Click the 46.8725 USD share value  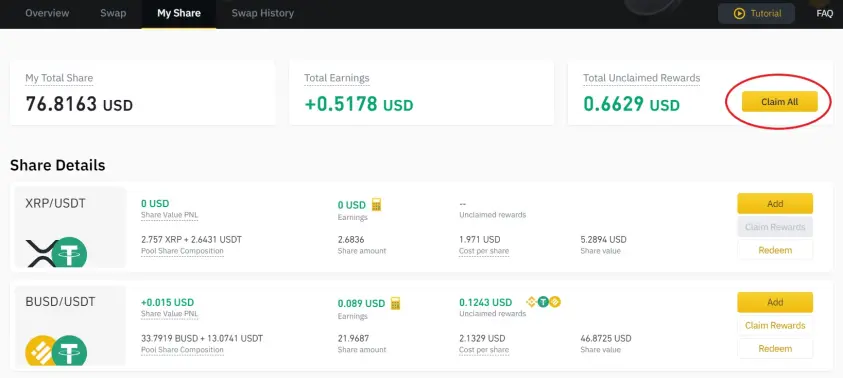pyautogui.click(x=606, y=338)
